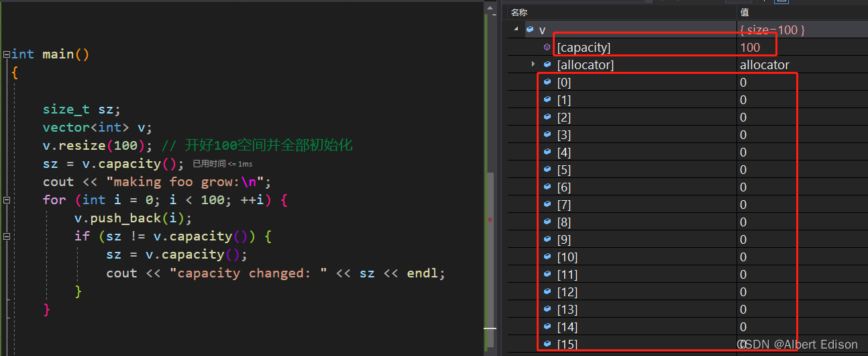
Task: Click the cube icon of element [11]
Action: click(x=547, y=274)
